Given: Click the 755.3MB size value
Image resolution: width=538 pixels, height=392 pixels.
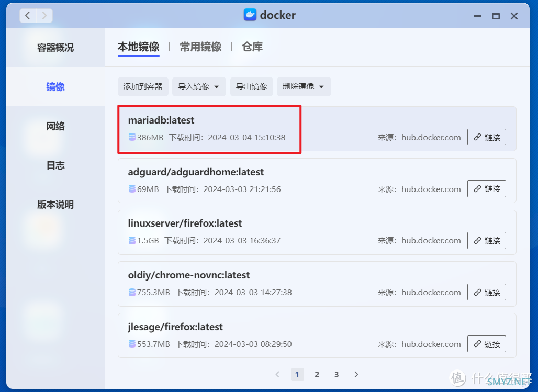Looking at the screenshot, I should [153, 293].
